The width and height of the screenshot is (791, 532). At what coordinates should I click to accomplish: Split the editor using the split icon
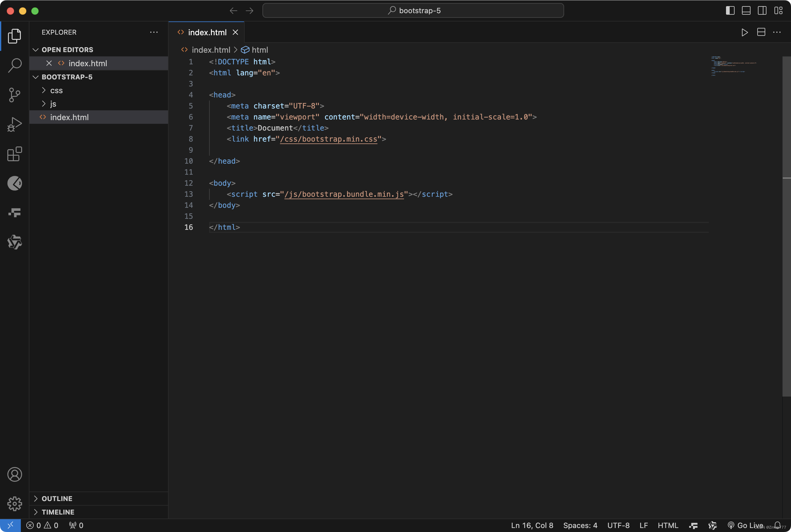(x=761, y=32)
